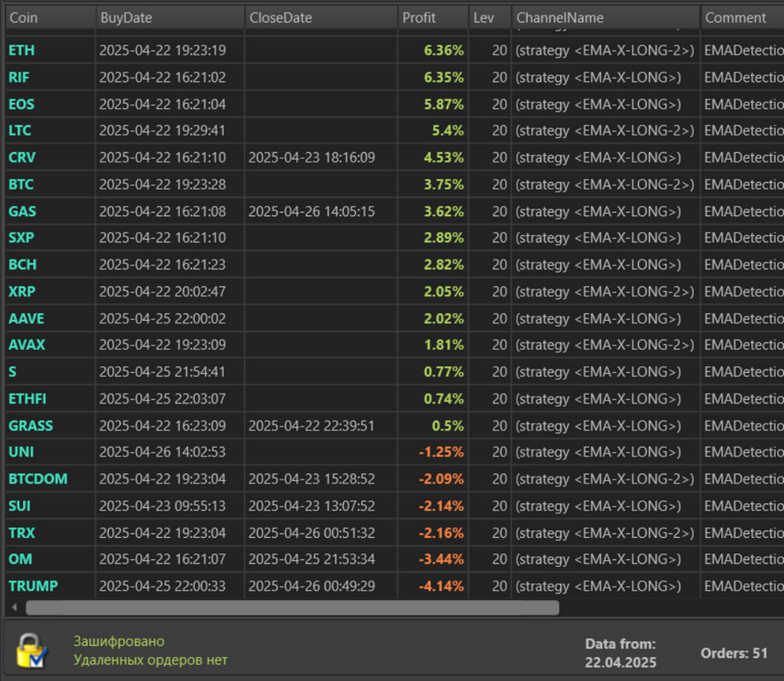
Task: Sort by the CloseDate column header
Action: point(321,18)
